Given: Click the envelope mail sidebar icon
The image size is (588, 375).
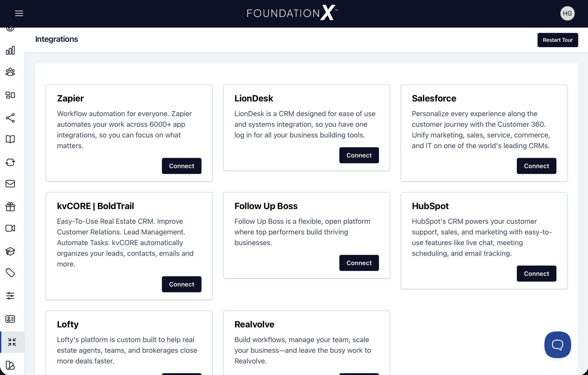Looking at the screenshot, I should pos(10,184).
